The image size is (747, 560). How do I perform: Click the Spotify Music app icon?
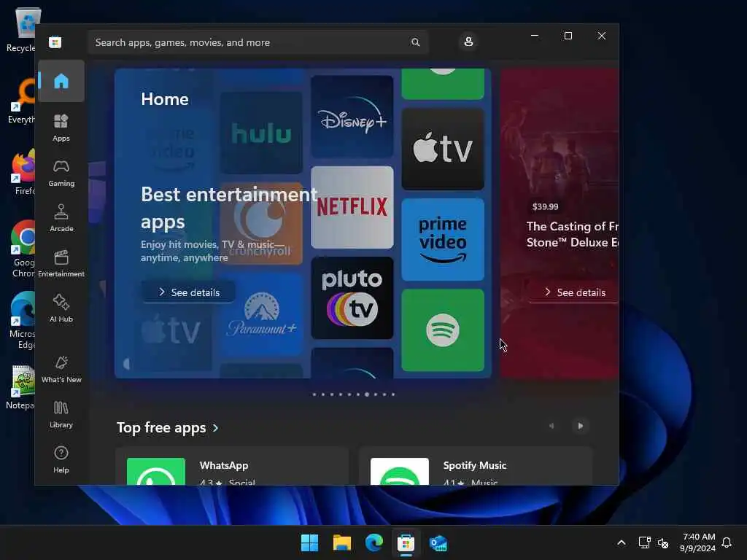click(399, 472)
